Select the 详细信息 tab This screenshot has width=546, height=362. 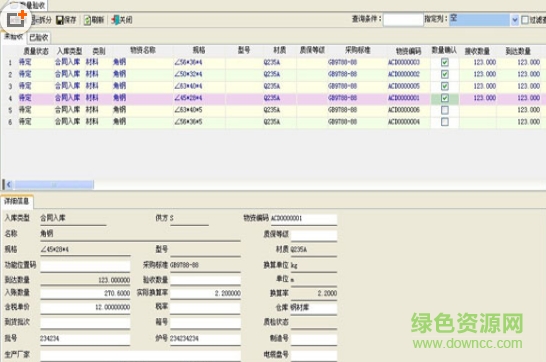(x=17, y=201)
